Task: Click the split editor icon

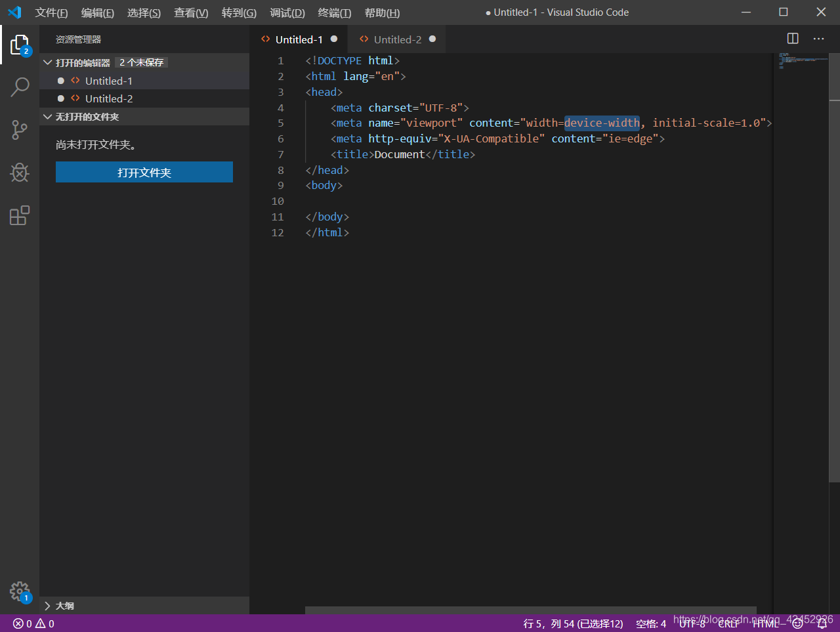Action: (793, 39)
